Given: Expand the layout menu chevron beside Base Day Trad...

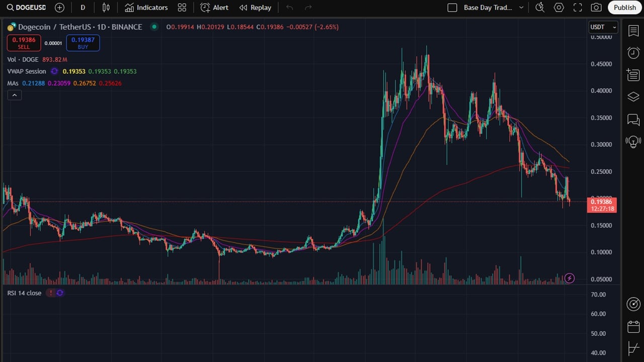Looking at the screenshot, I should pos(521,8).
